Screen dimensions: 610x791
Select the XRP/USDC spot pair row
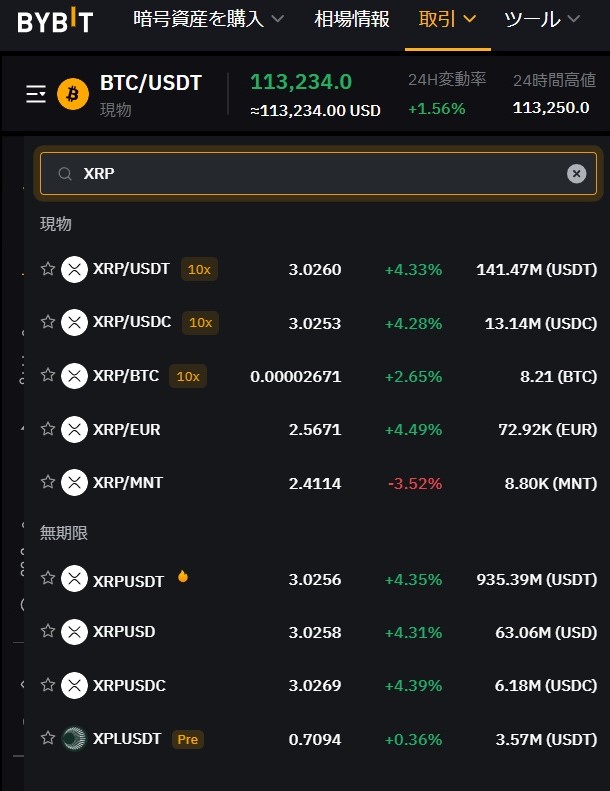click(x=318, y=323)
